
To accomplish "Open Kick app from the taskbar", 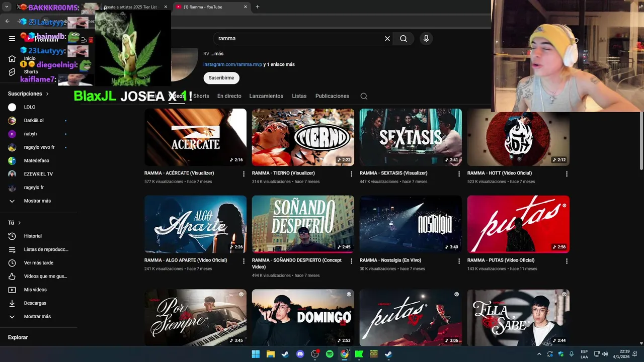I will [x=359, y=354].
